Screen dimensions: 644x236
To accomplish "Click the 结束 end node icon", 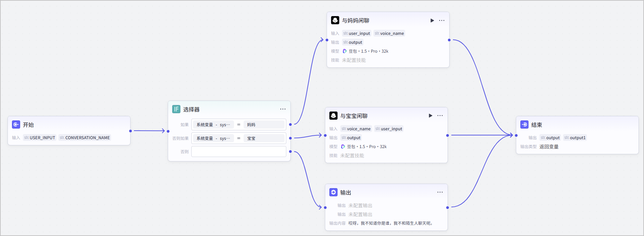I will [x=524, y=124].
